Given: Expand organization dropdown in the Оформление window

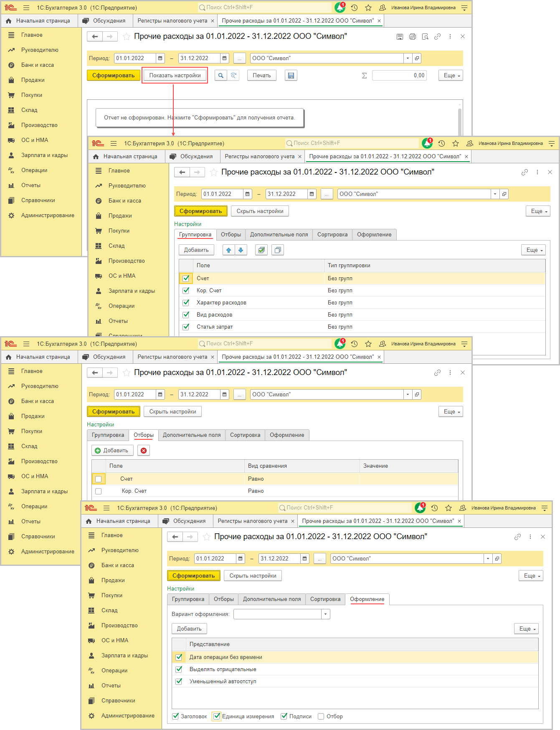Looking at the screenshot, I should point(488,559).
